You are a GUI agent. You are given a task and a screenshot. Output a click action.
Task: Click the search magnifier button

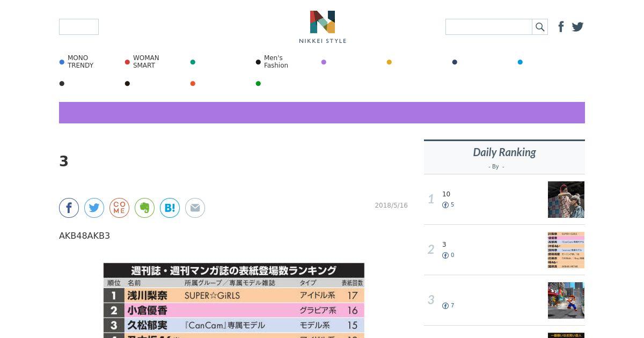540,27
